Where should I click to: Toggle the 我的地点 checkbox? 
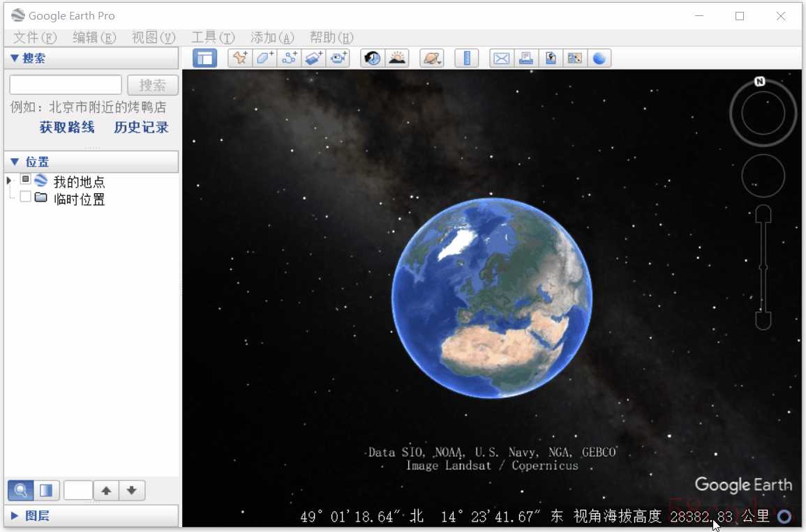tap(26, 180)
